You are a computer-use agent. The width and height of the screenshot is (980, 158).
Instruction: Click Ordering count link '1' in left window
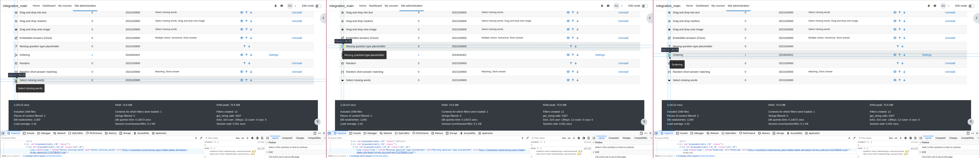coord(92,55)
